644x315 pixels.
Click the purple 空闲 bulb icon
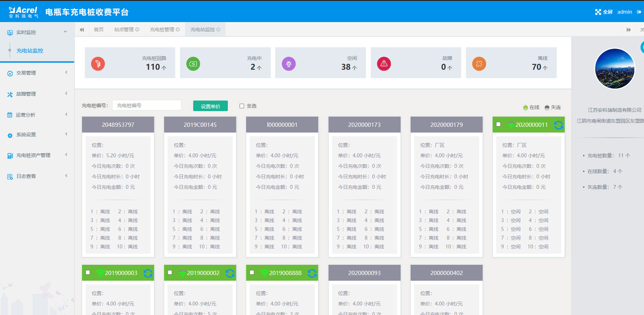[x=289, y=64]
